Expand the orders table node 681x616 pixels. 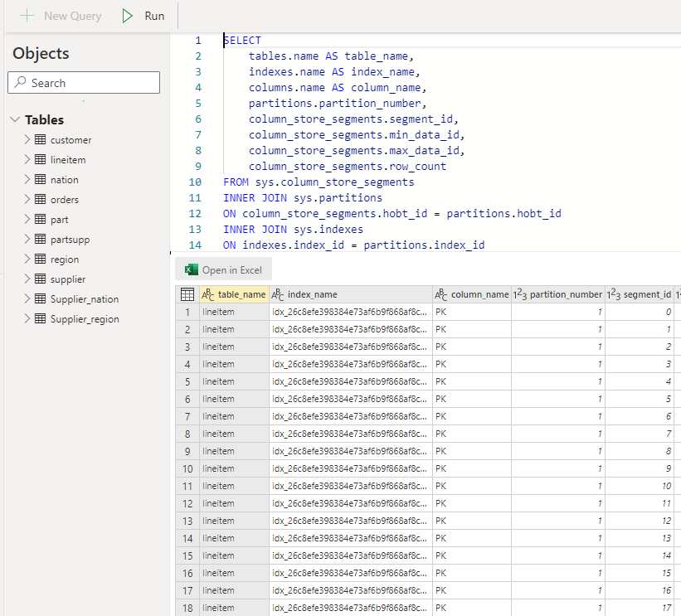click(x=27, y=199)
